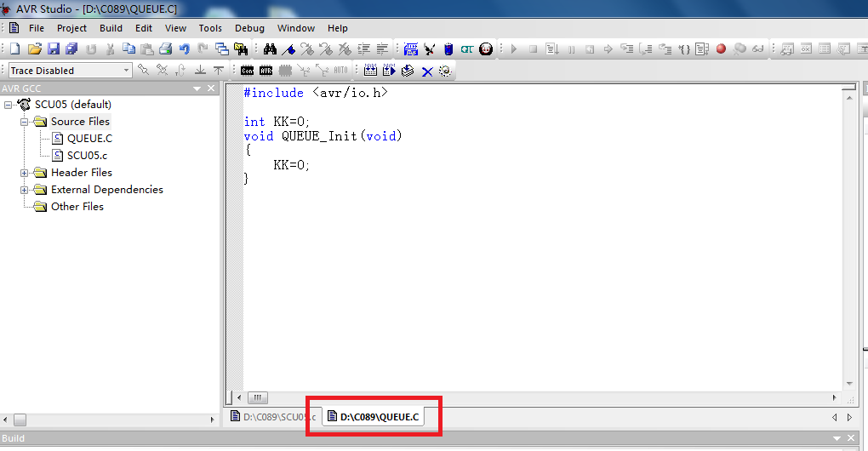Open the Build menu
Image resolution: width=868 pixels, height=451 pixels.
[x=111, y=28]
